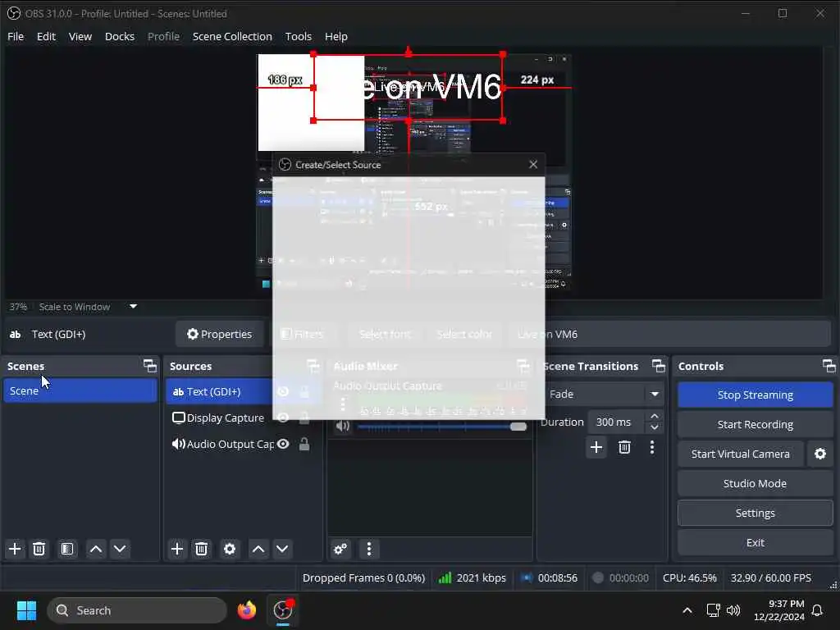Open Properties for the Text source
The width and height of the screenshot is (840, 630).
click(x=220, y=335)
